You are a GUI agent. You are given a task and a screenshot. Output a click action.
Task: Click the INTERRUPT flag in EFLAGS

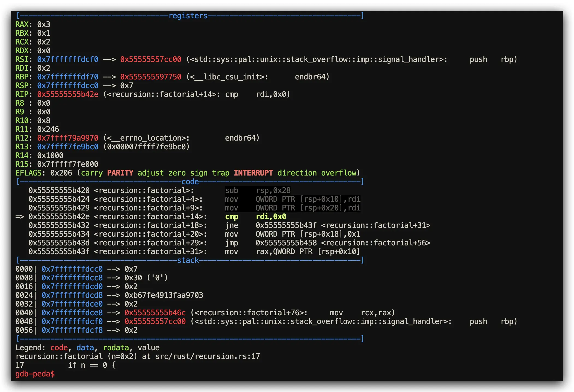(253, 173)
